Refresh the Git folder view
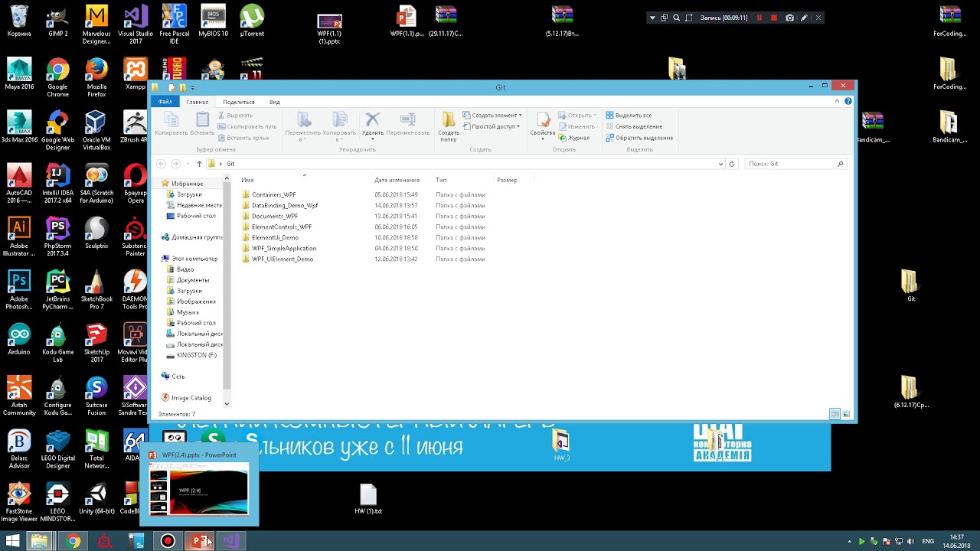980x551 pixels. pyautogui.click(x=732, y=164)
